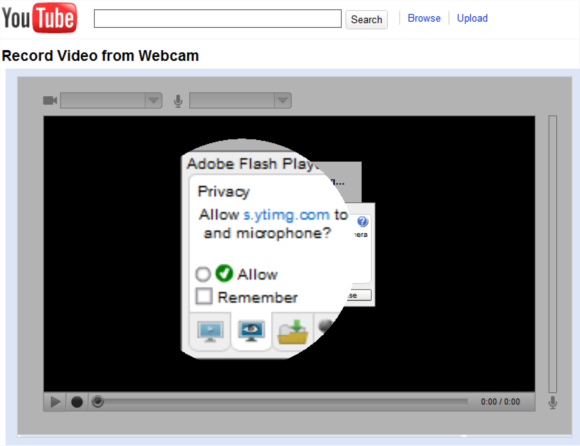Click the play button in the recorder
Image resolution: width=580 pixels, height=446 pixels.
(x=55, y=402)
